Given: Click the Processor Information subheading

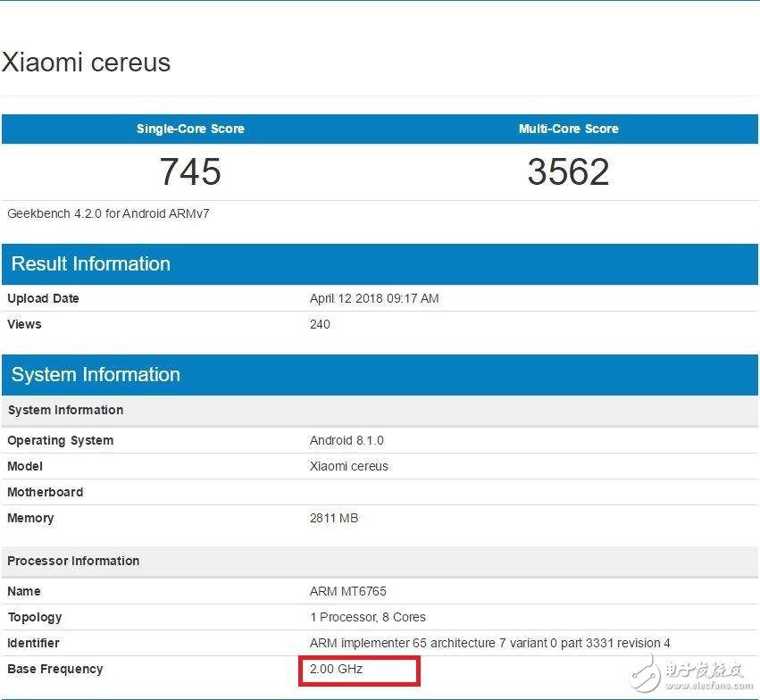Looking at the screenshot, I should click(x=73, y=561).
